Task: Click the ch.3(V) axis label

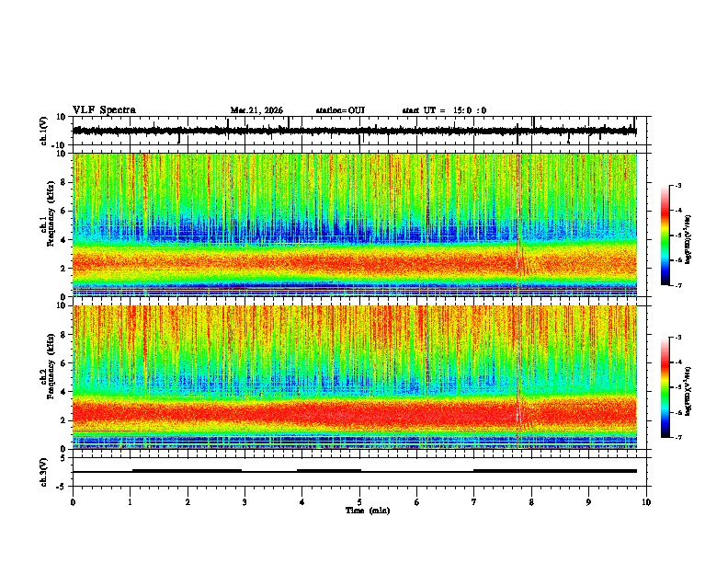Action: tap(44, 472)
